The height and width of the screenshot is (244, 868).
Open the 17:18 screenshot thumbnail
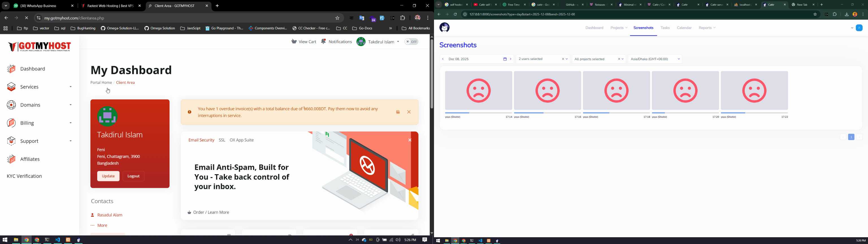[616, 90]
